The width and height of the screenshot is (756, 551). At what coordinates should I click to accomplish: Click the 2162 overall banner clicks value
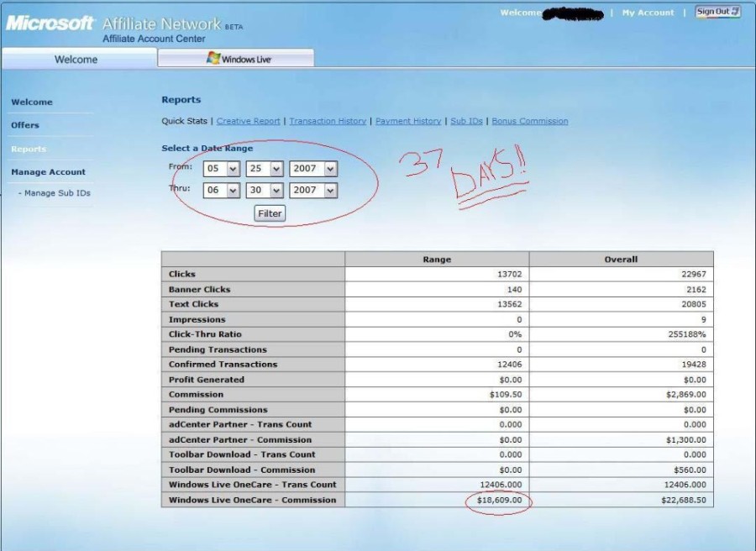(x=696, y=290)
